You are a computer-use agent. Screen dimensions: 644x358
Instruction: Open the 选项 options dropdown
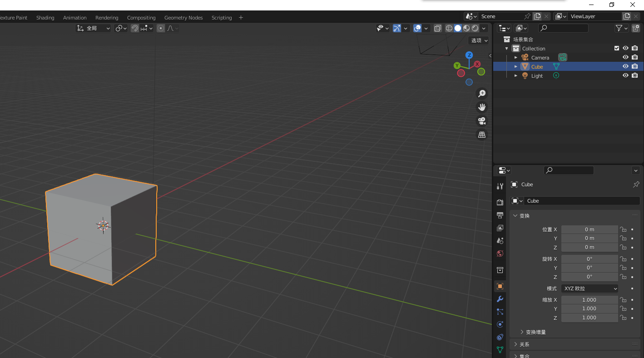479,40
